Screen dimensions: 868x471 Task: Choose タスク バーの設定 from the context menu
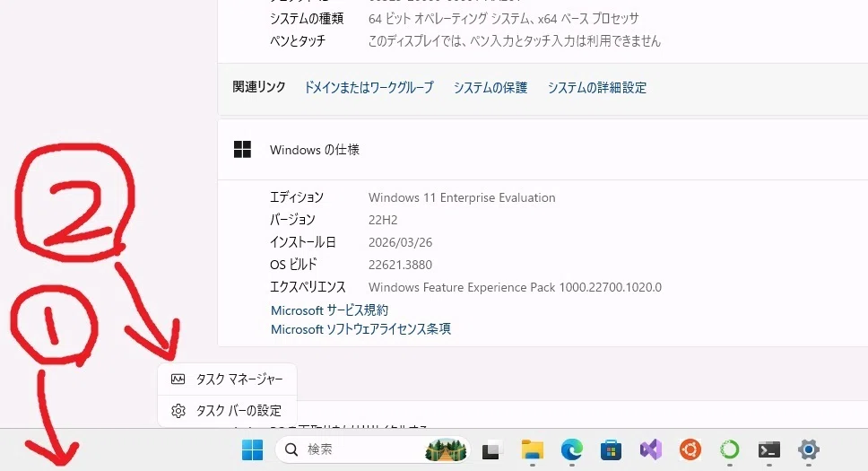coord(228,411)
